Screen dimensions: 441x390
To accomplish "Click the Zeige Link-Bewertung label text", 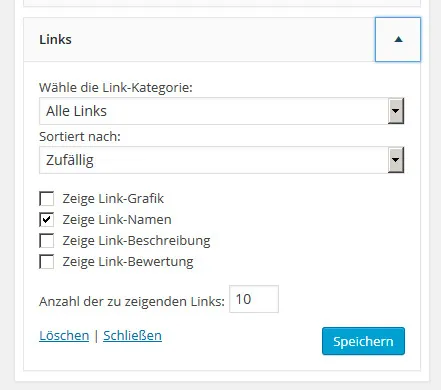I will click(x=128, y=262).
